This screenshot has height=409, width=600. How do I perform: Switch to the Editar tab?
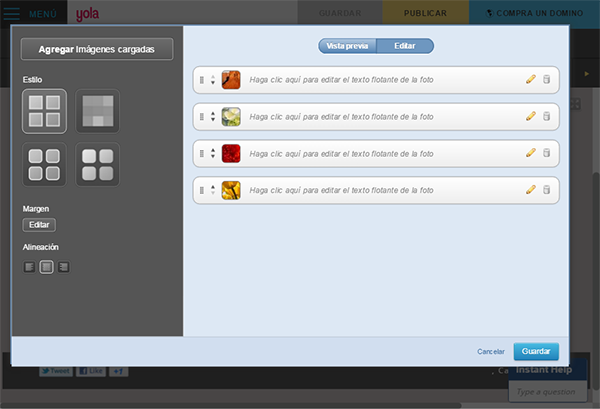(405, 46)
